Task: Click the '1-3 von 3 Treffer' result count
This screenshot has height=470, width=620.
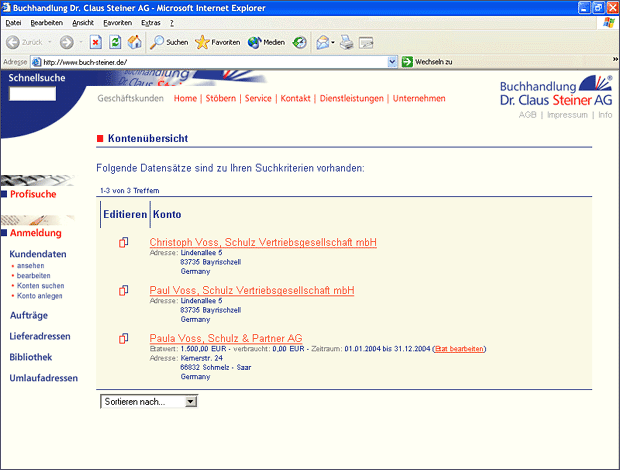Action: [130, 191]
